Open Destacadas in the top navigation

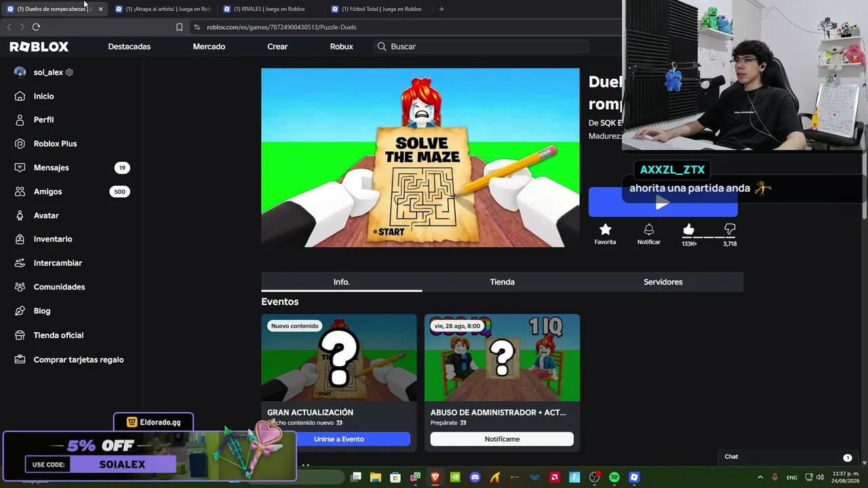coord(130,47)
